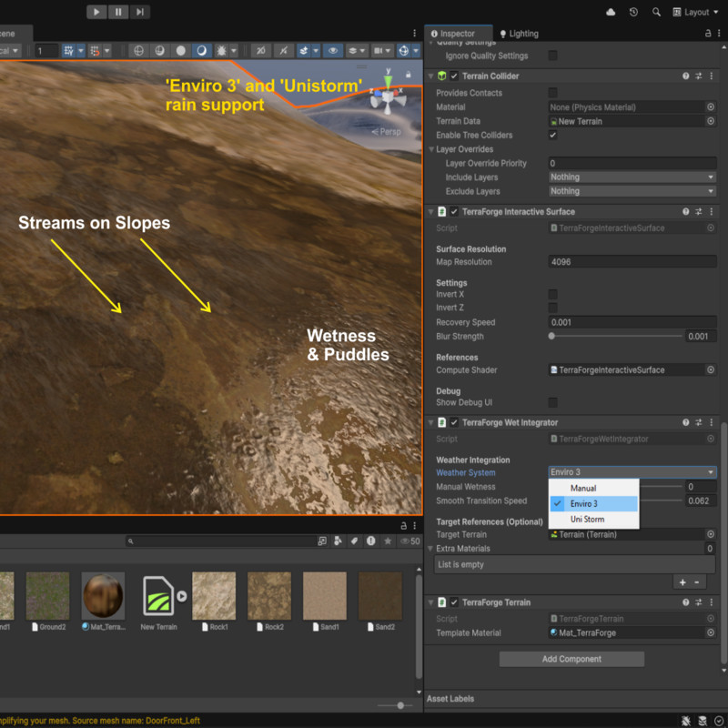Open the Weather System dropdown
The width and height of the screenshot is (728, 728).
[632, 472]
